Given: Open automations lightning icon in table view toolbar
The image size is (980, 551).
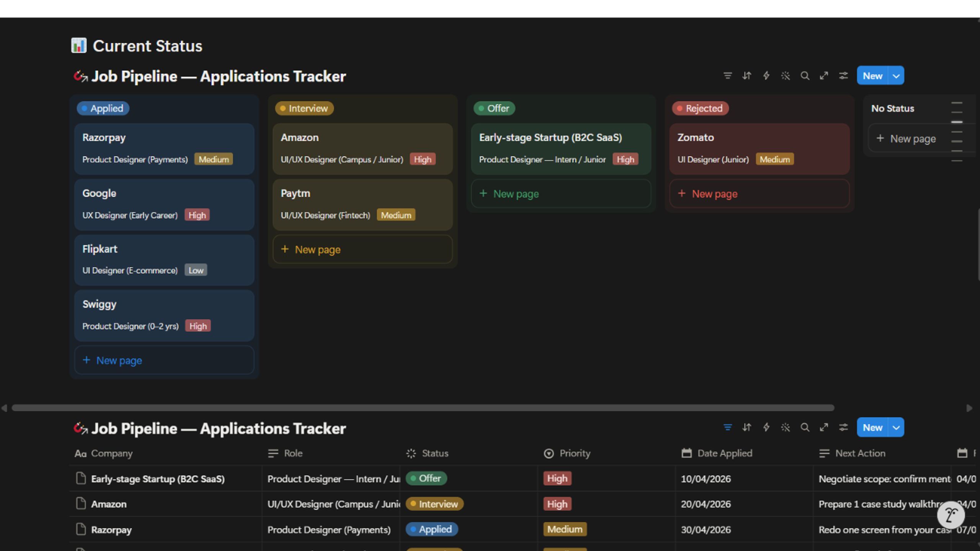Looking at the screenshot, I should [x=766, y=427].
